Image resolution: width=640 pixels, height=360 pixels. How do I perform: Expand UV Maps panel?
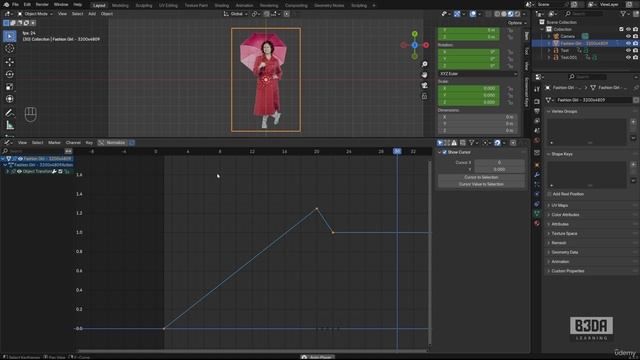[x=560, y=205]
